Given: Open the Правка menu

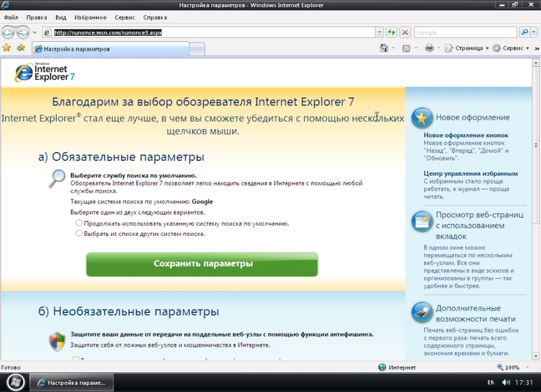Looking at the screenshot, I should 37,18.
